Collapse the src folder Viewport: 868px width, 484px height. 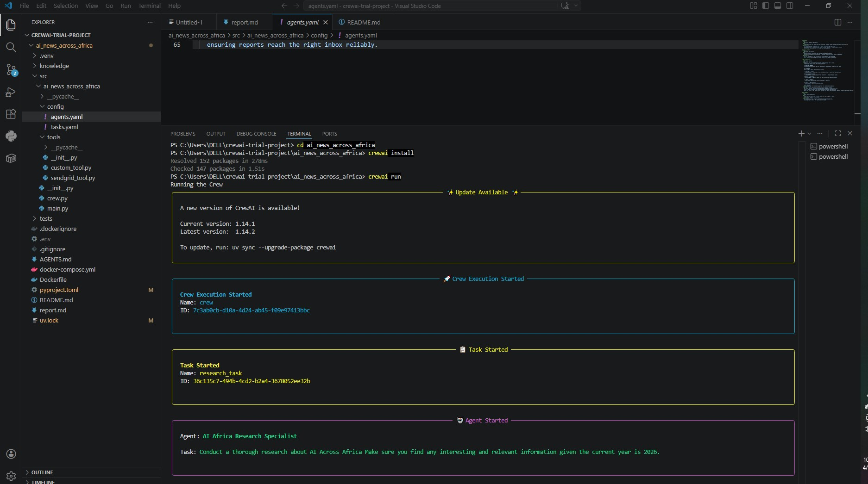coord(44,76)
